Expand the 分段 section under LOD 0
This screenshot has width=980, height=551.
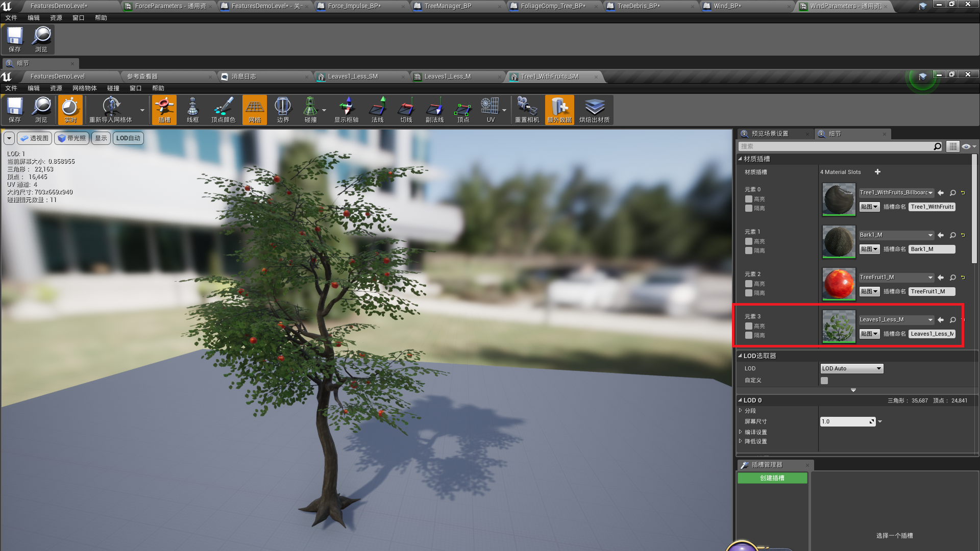[x=741, y=411]
